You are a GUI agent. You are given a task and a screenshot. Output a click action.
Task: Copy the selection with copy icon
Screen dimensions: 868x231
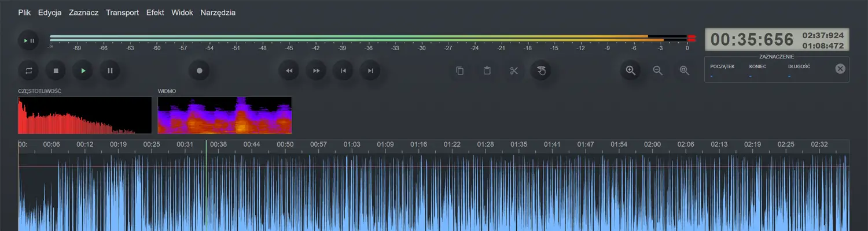460,71
